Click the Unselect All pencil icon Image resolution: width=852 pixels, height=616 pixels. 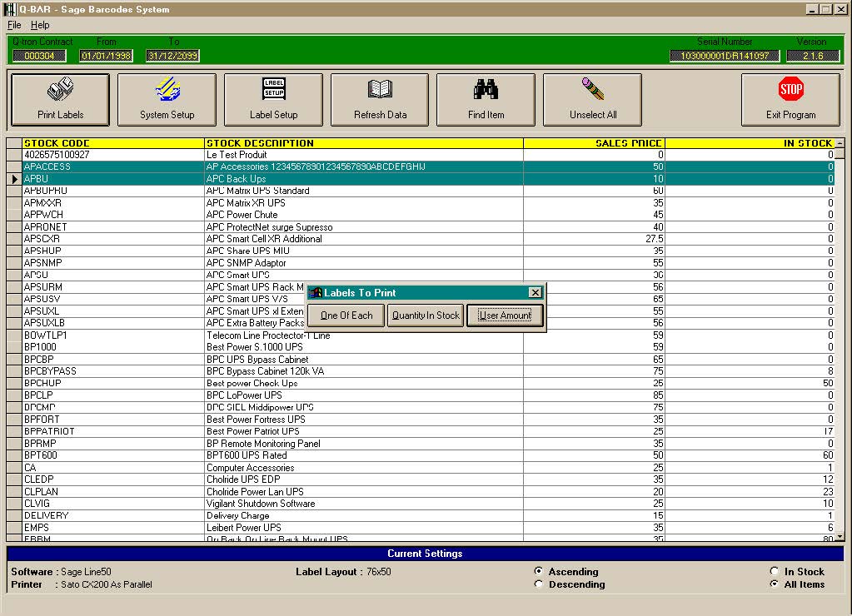tap(593, 89)
